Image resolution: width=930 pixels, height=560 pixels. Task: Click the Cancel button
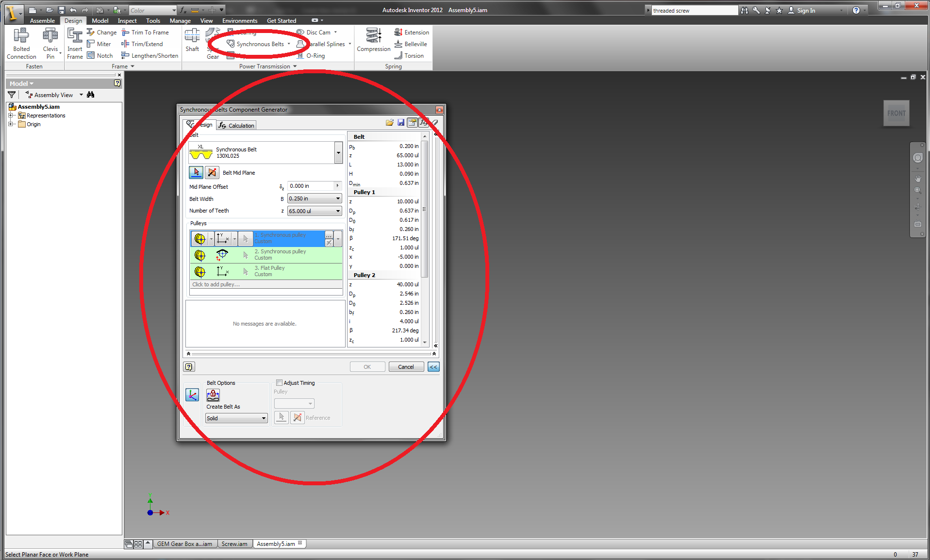tap(406, 367)
